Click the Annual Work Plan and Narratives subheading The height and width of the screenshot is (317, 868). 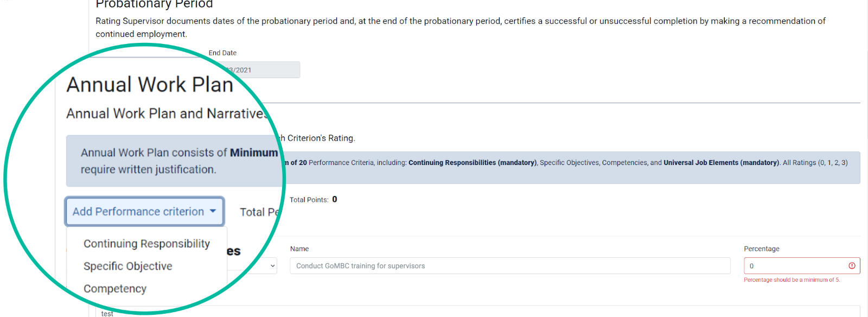point(167,113)
